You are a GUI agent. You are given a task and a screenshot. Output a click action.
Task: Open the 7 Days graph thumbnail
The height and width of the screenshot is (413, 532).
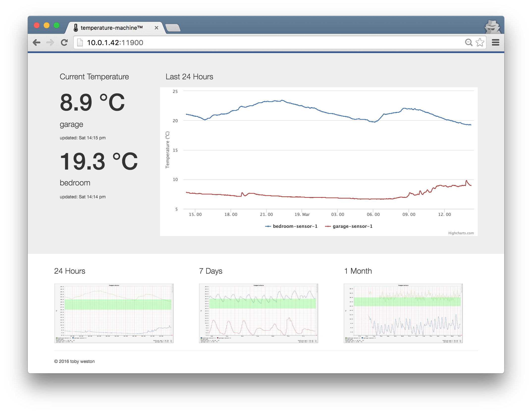[x=258, y=313]
